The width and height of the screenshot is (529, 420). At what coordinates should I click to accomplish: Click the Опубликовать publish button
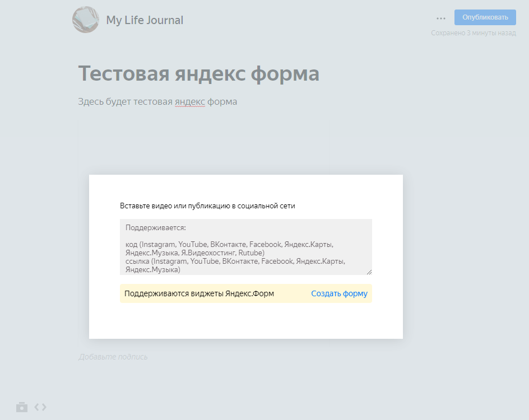coord(485,17)
